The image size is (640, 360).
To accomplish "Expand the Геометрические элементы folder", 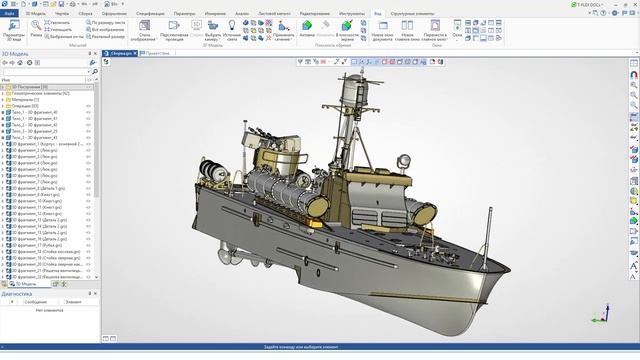I will pyautogui.click(x=2, y=93).
